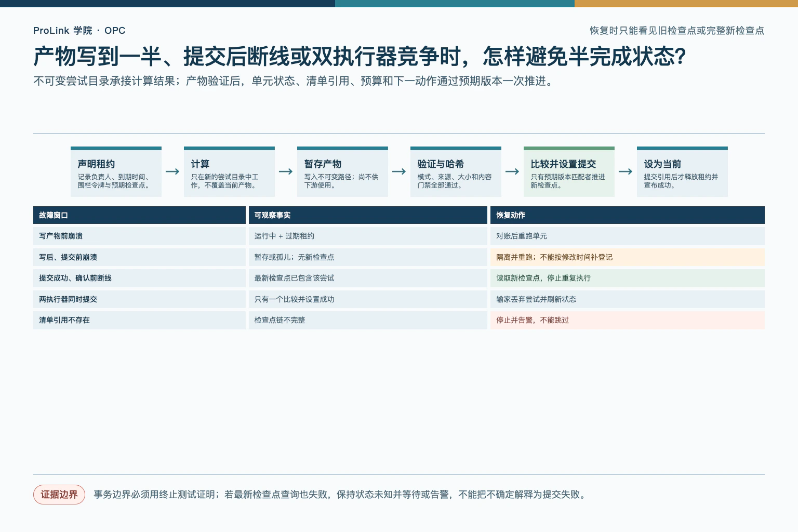798x532 pixels.
Task: Click the 隔离并重跑 recovery action cell
Action: pyautogui.click(x=628, y=257)
